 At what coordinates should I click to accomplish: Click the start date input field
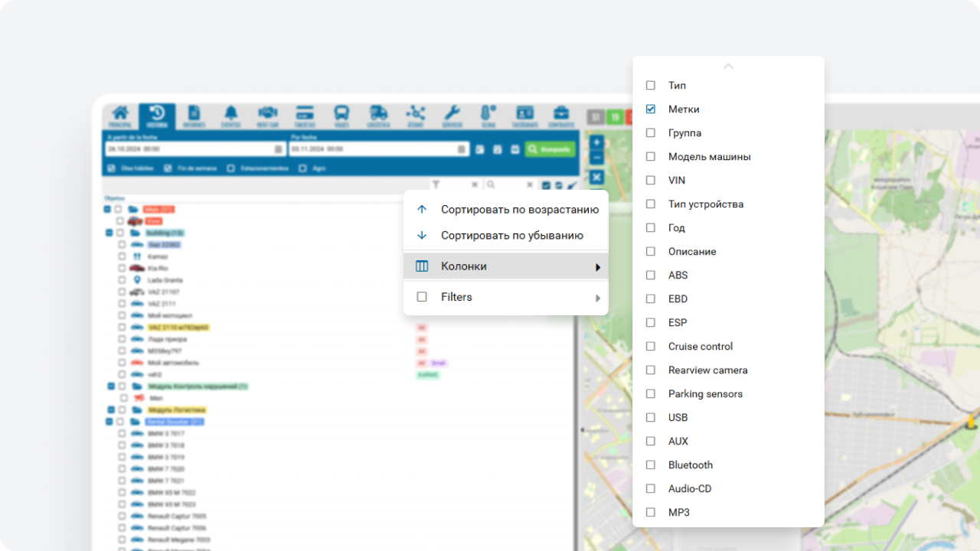189,149
